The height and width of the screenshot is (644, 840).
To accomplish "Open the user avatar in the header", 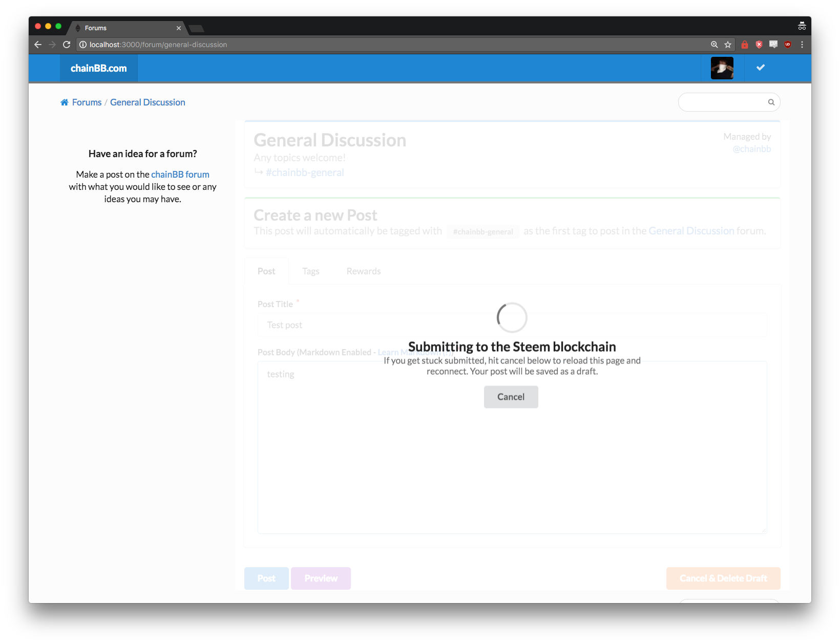I will (722, 68).
